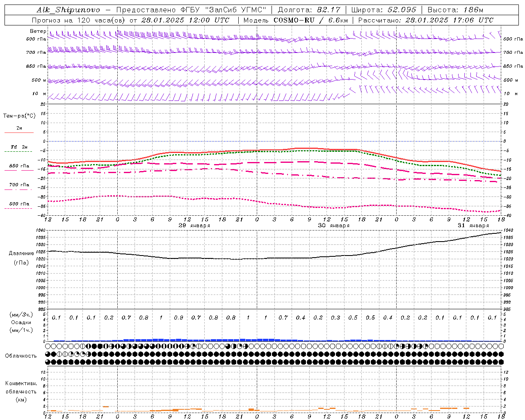Screen dimensions: 525x420
Task: Click the '0.9' precipitation value
Action: coord(178,318)
